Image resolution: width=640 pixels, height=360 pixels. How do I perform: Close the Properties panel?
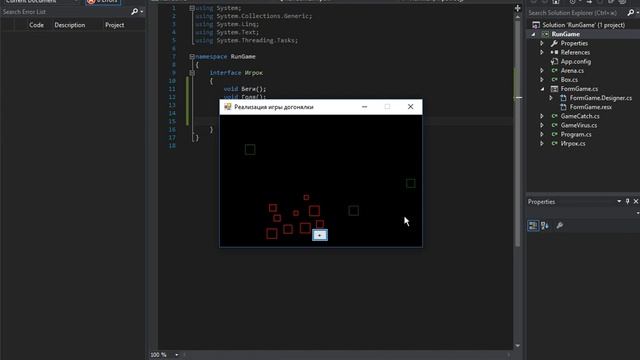[636, 201]
